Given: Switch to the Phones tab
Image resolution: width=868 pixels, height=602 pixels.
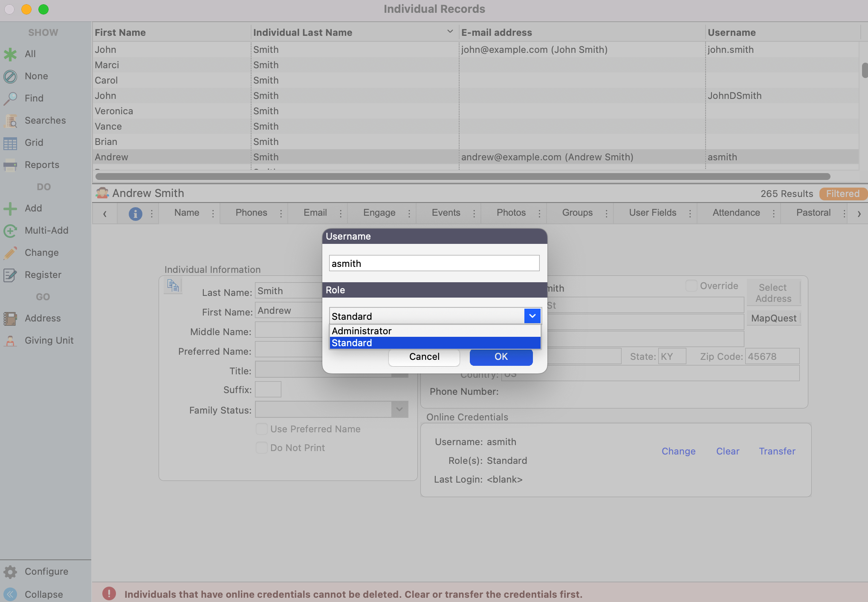Looking at the screenshot, I should tap(251, 213).
